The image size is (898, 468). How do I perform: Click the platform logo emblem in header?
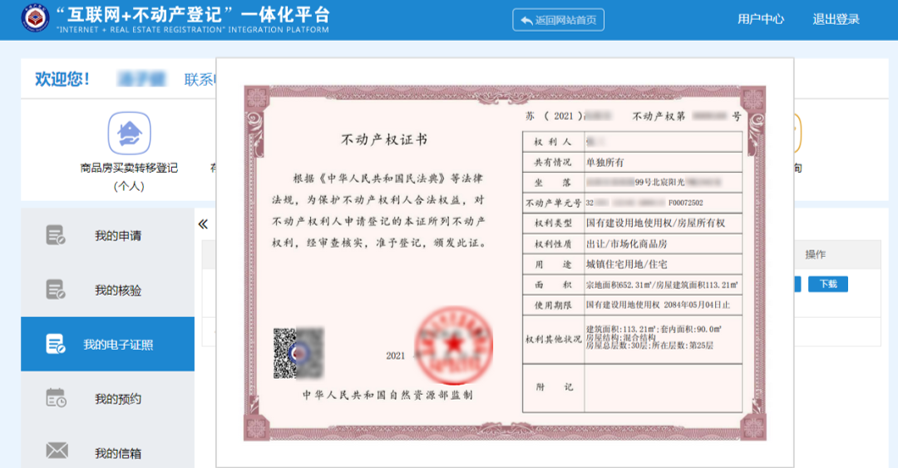[x=35, y=19]
